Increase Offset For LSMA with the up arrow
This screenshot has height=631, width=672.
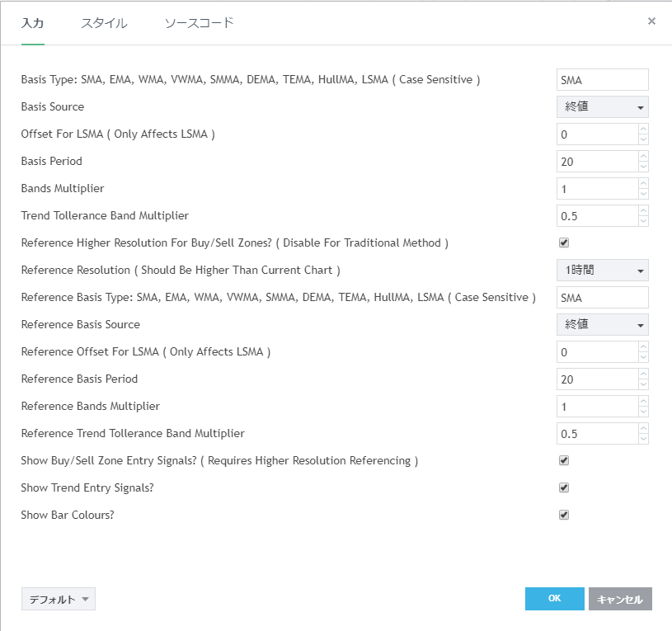[x=643, y=129]
